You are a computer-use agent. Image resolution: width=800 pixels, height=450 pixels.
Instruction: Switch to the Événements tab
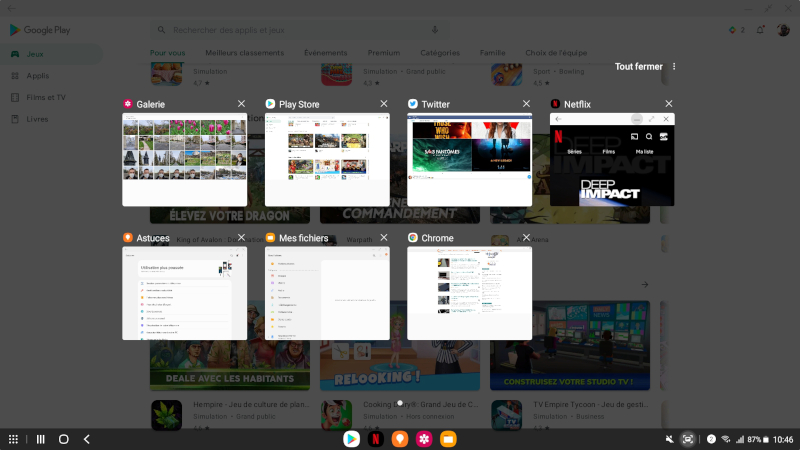tap(326, 53)
